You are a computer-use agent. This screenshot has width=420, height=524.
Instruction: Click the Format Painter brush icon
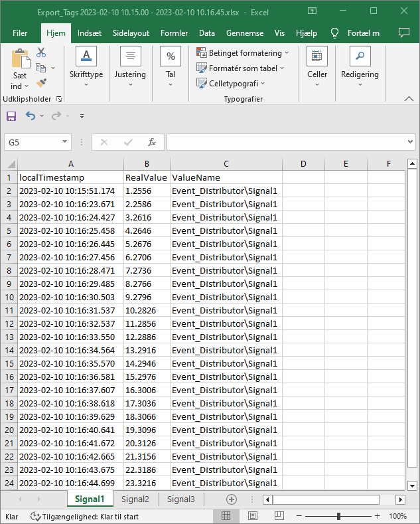41,83
